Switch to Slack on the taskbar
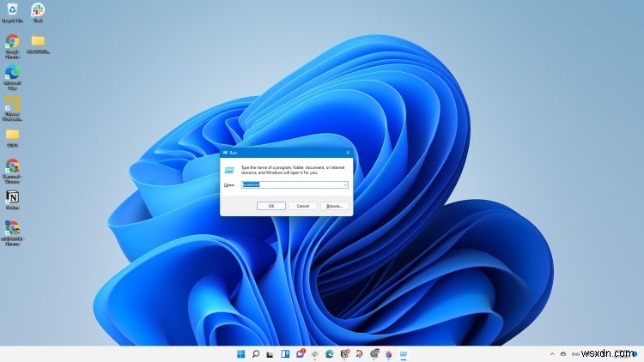 coord(315,353)
